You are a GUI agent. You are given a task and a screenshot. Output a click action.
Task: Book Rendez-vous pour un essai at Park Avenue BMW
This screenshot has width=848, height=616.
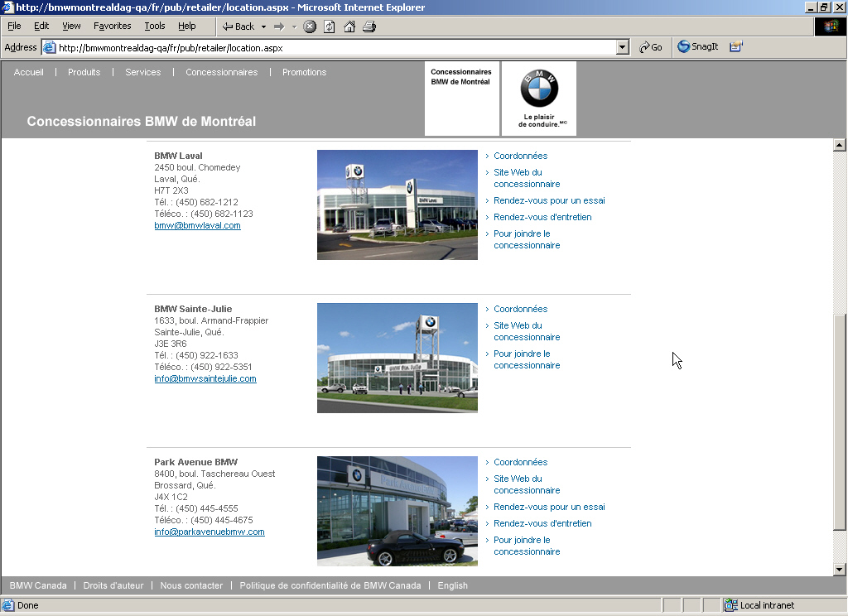(x=549, y=507)
